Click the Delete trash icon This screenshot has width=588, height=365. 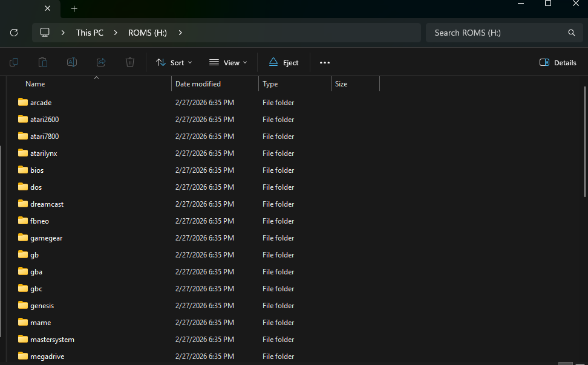click(x=130, y=62)
